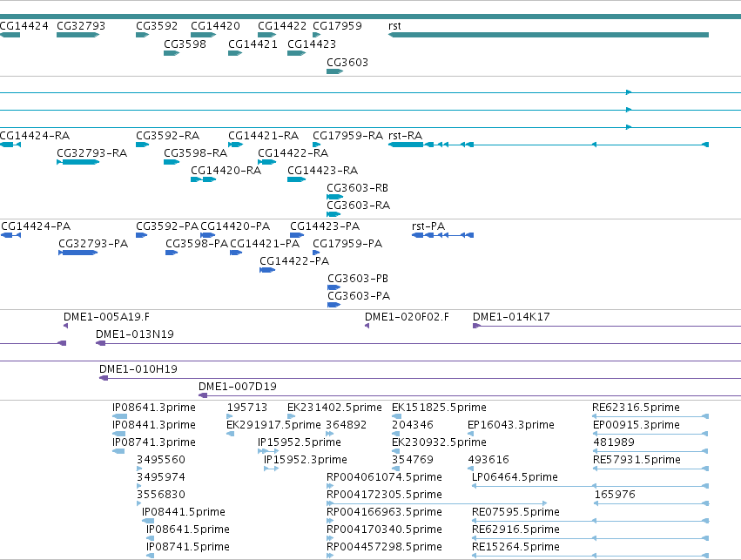Click the EK231402.5prime EST label
The width and height of the screenshot is (741, 560).
coord(334,408)
